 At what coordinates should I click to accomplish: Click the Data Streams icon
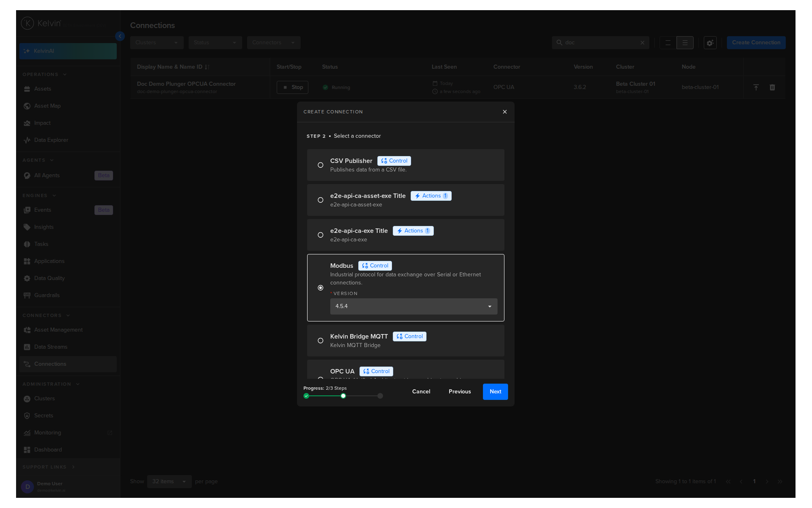pyautogui.click(x=27, y=347)
